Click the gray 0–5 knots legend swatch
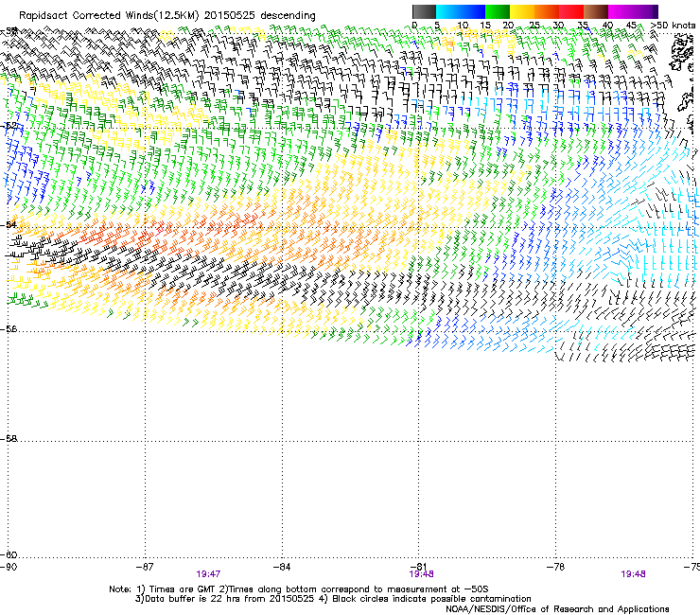This screenshot has height=615, width=700. (424, 11)
